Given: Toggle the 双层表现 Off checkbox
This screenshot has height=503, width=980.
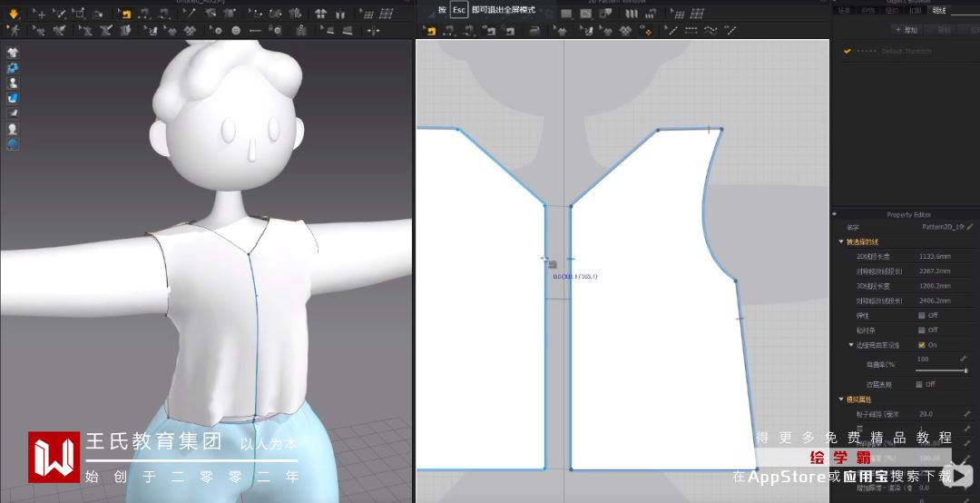Looking at the screenshot, I should tap(918, 384).
